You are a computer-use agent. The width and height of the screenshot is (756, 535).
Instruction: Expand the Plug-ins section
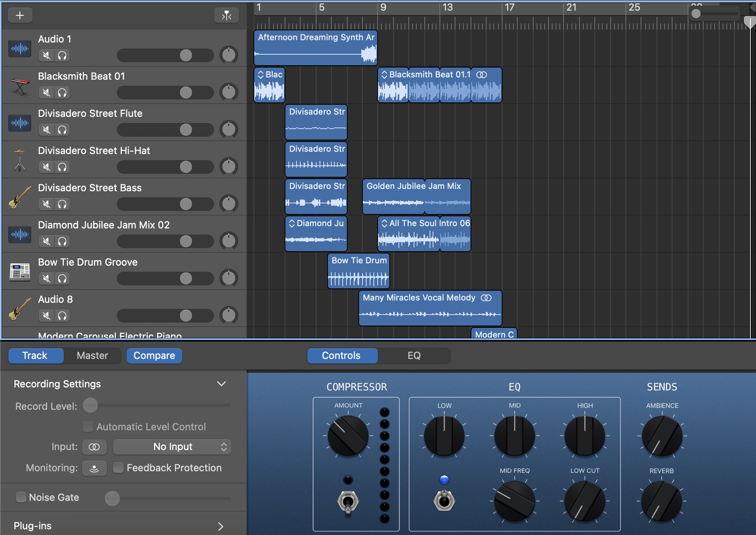[x=221, y=526]
